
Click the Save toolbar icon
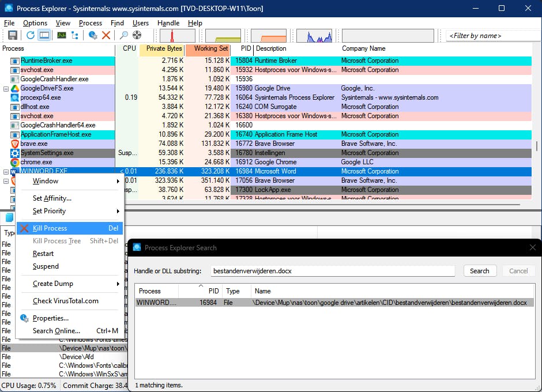pyautogui.click(x=13, y=35)
